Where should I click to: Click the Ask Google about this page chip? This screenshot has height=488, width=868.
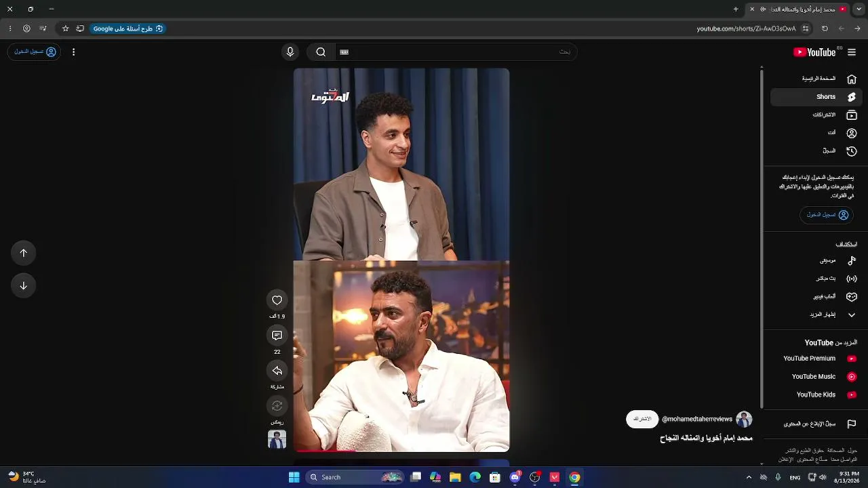click(x=128, y=28)
